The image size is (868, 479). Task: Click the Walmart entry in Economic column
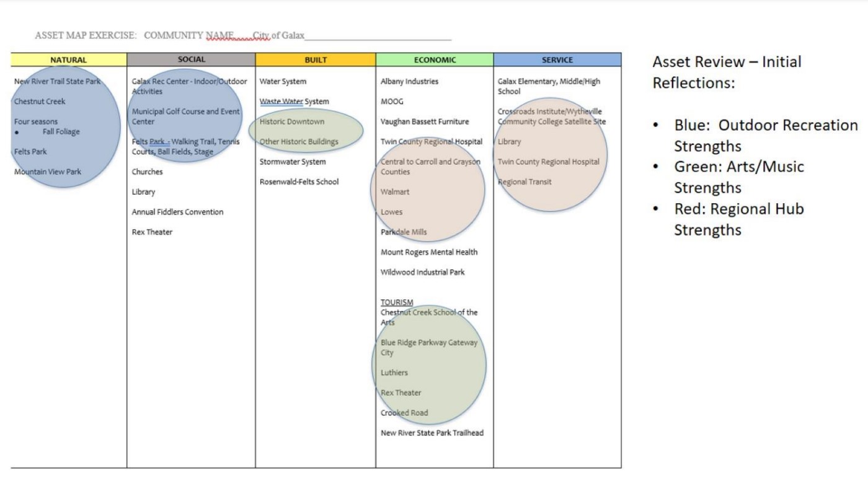395,192
